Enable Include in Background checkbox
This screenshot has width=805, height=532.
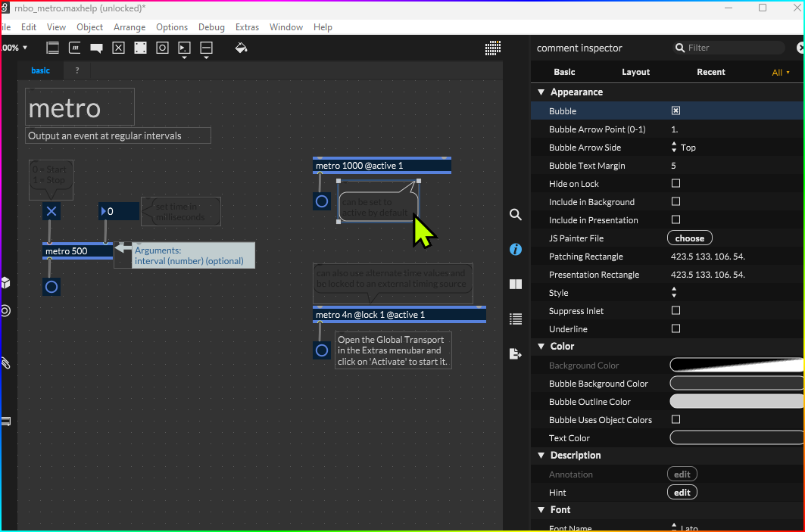676,201
